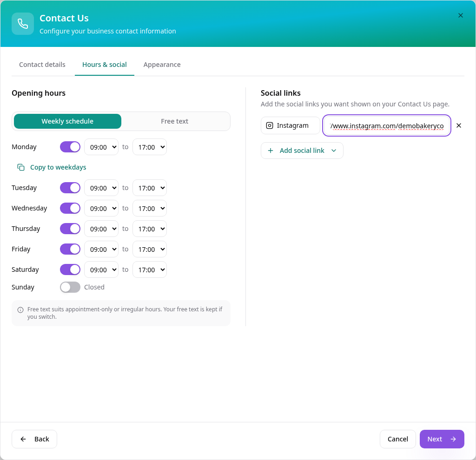Click the Instagram platform label button
476x460 pixels.
[x=291, y=125]
